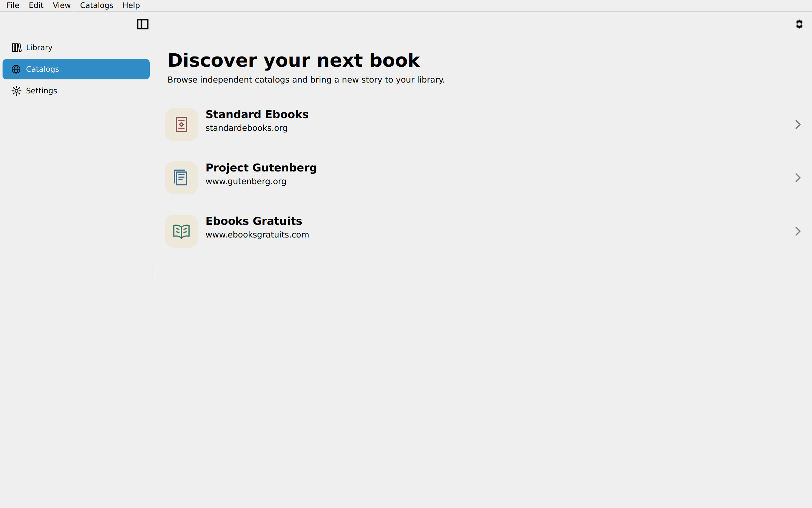Click the Settings sun-gear icon in sidebar

[16, 91]
